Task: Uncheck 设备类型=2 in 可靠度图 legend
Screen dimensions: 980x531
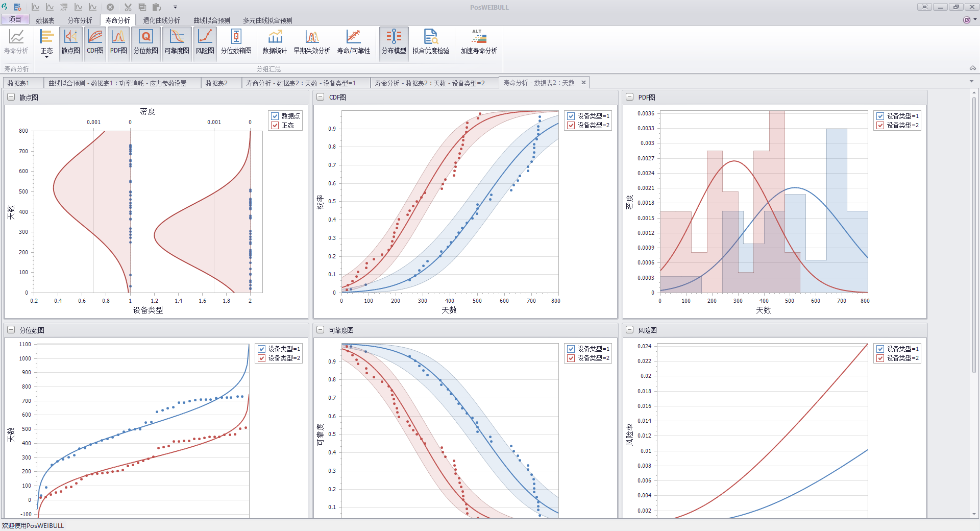Action: click(x=571, y=358)
